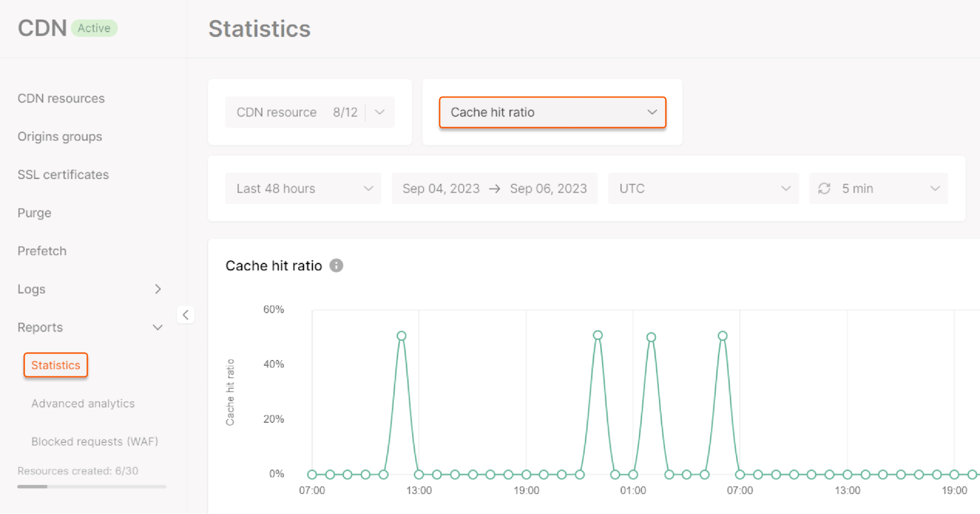The image size is (980, 514).
Task: Click the CDN Active status badge
Action: [x=94, y=28]
